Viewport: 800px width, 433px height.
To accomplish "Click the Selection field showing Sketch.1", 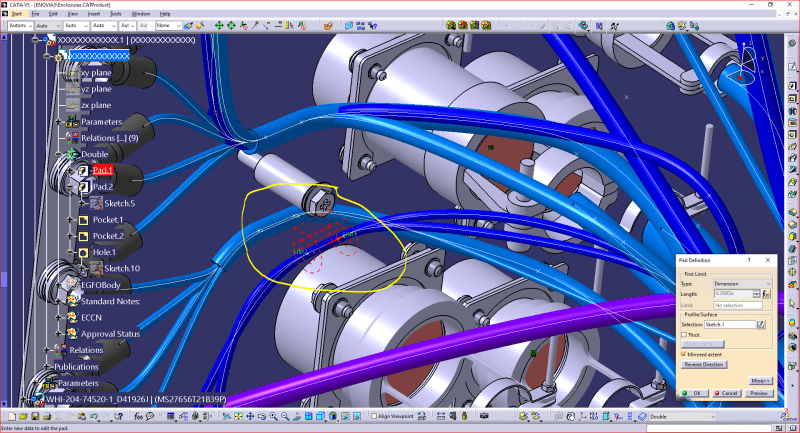I will tap(730, 324).
